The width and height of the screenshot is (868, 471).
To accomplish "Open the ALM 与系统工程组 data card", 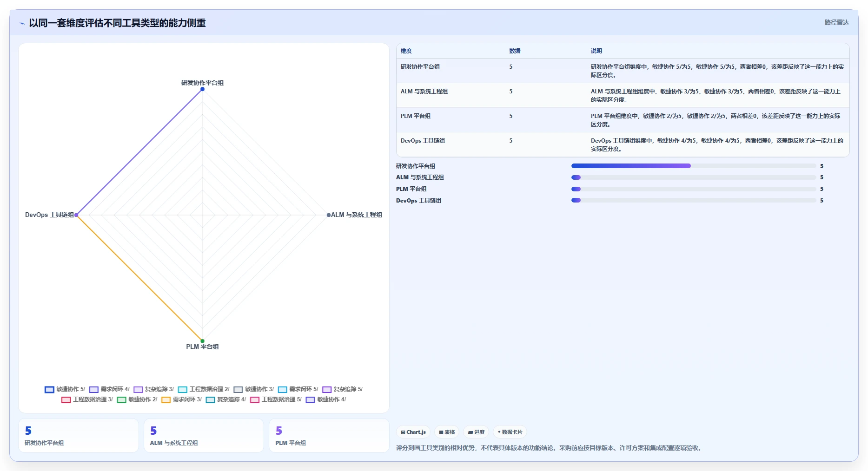I will pos(204,436).
